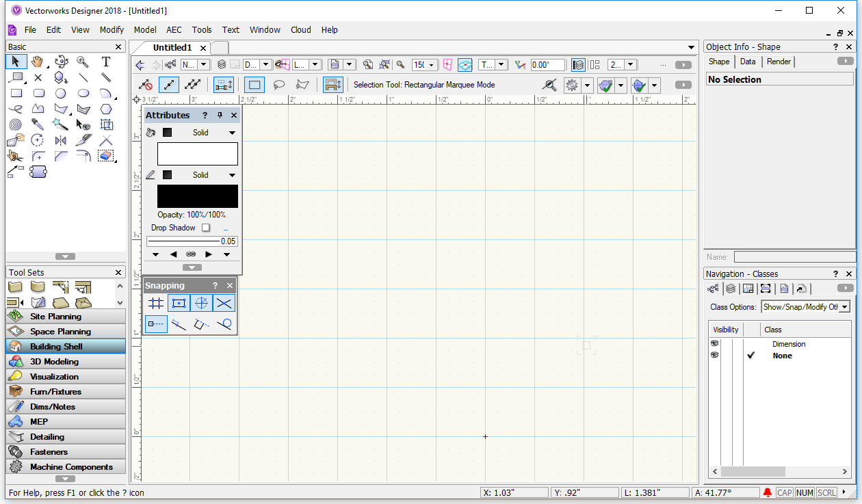The width and height of the screenshot is (862, 504).
Task: Open the AEC menu
Action: (x=174, y=29)
